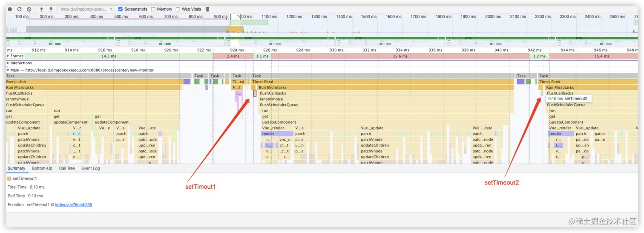
Task: Collapse the Main thread track
Action: 8,70
